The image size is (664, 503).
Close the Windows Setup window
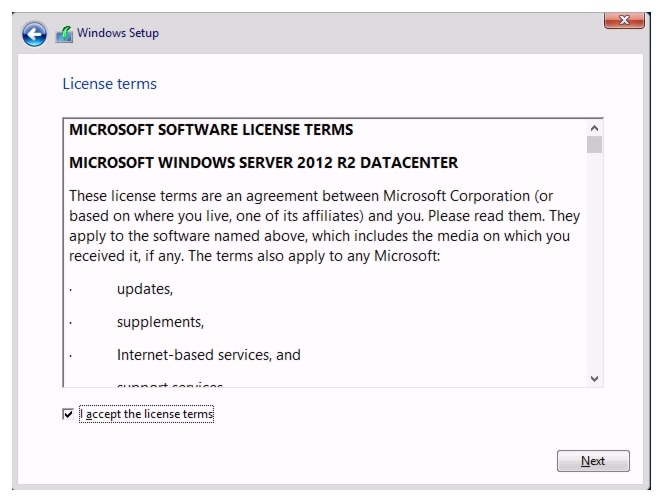click(x=624, y=20)
